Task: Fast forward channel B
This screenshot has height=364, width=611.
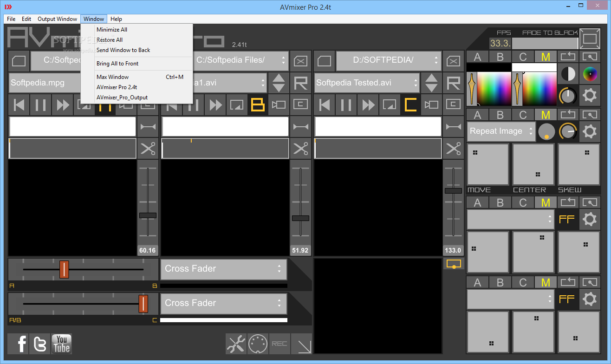Action: point(215,105)
